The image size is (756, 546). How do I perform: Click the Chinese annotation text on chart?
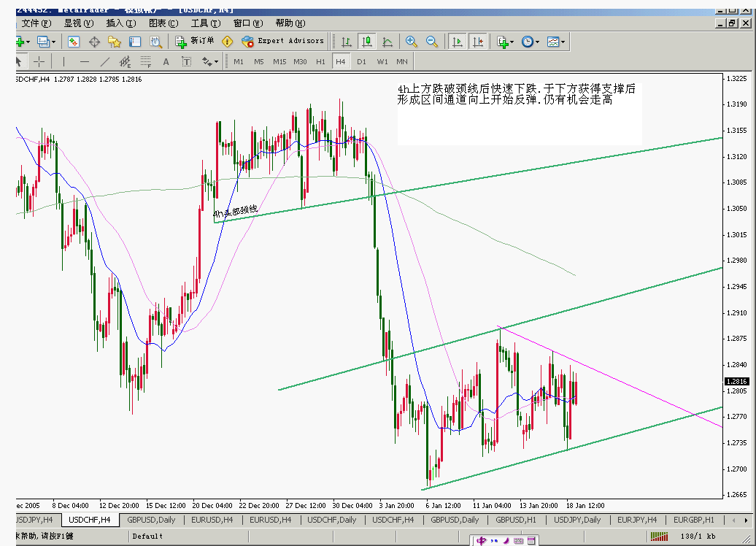517,95
